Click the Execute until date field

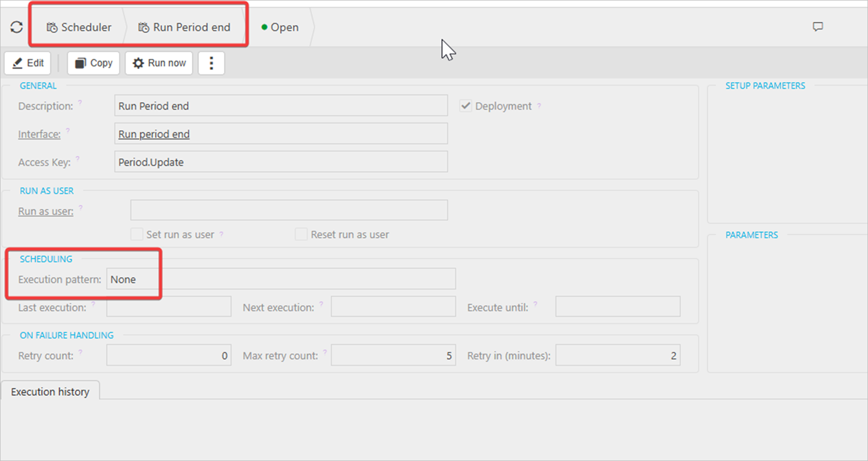click(617, 307)
